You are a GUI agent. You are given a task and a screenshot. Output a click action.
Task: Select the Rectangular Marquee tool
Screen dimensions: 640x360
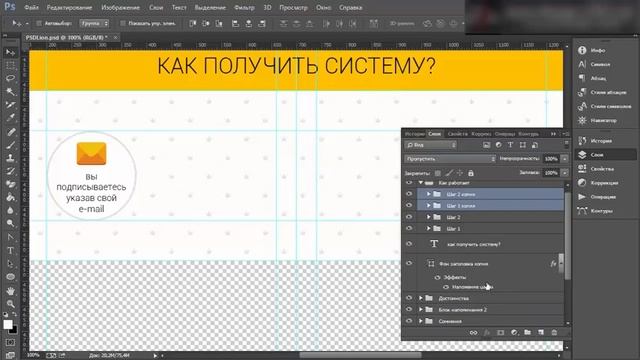pos(10,65)
